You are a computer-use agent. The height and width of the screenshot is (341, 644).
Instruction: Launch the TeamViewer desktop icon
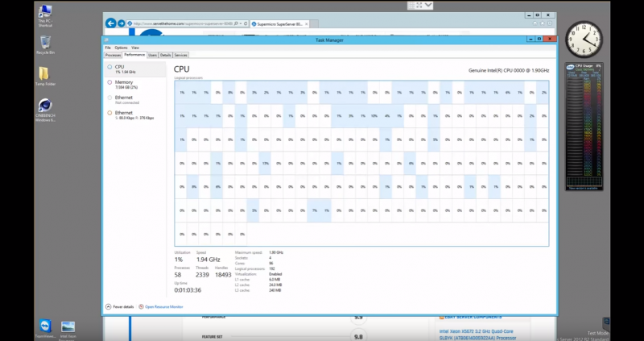[46, 329]
